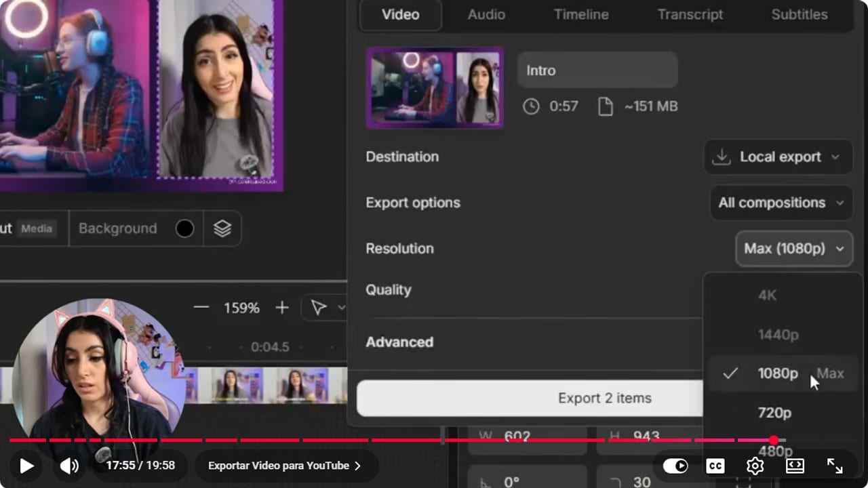Switch to the Audio tab
868x488 pixels.
pos(486,15)
